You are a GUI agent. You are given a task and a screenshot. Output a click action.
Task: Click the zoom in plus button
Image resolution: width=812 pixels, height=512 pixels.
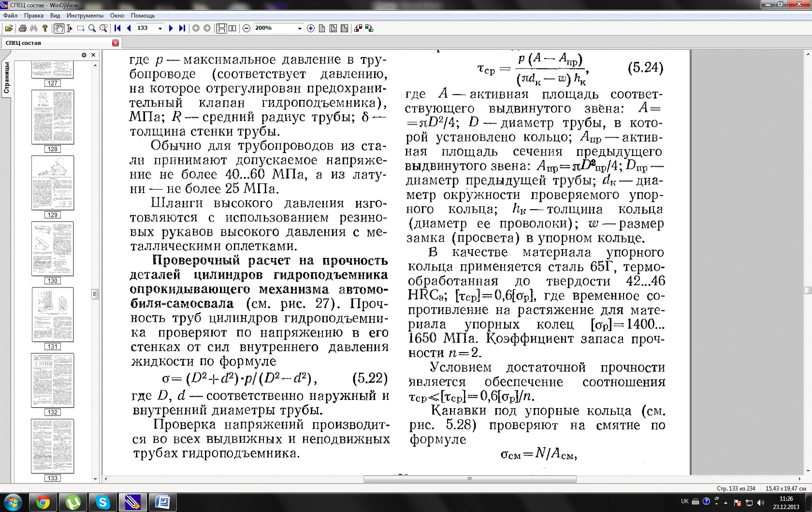311,28
